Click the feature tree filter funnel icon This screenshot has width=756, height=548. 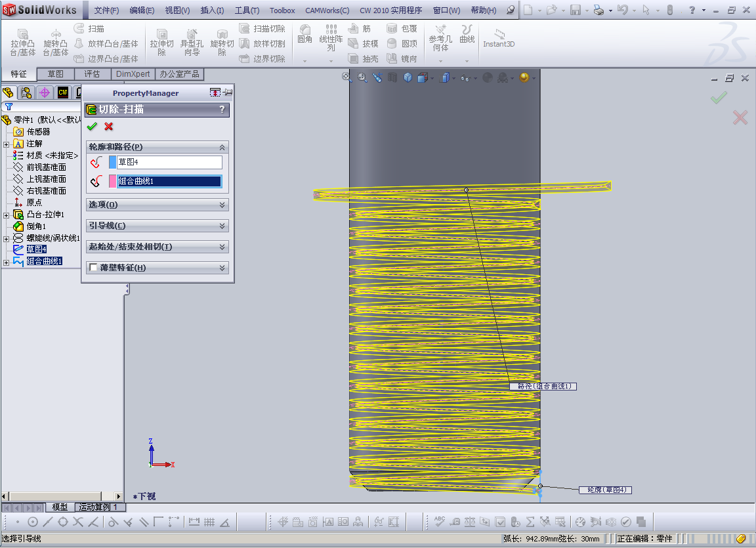(x=9, y=106)
